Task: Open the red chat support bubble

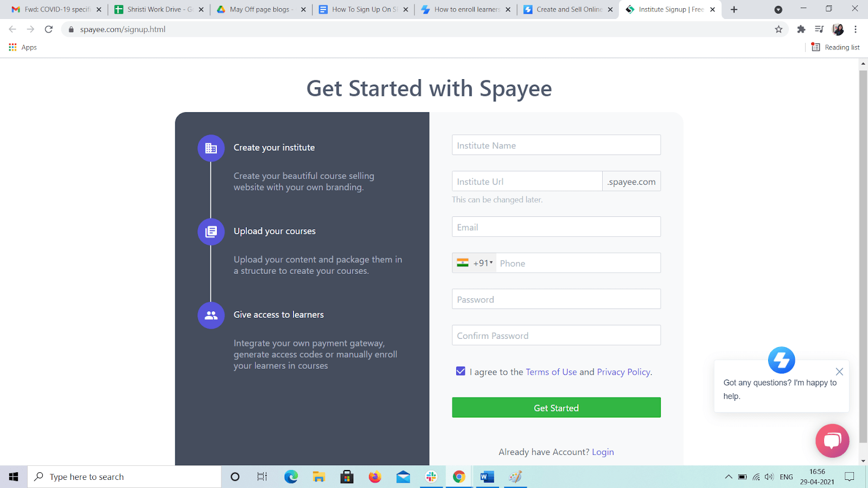Action: tap(832, 440)
